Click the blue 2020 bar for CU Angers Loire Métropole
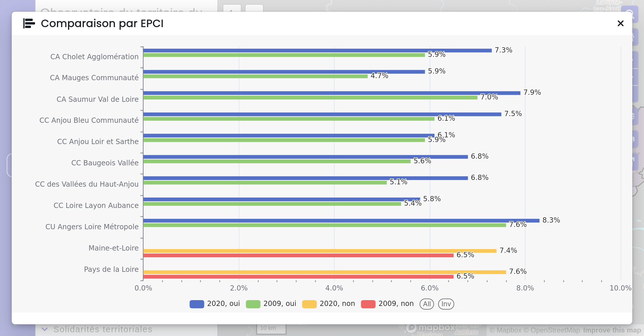Image resolution: width=644 pixels, height=336 pixels. pos(341,221)
